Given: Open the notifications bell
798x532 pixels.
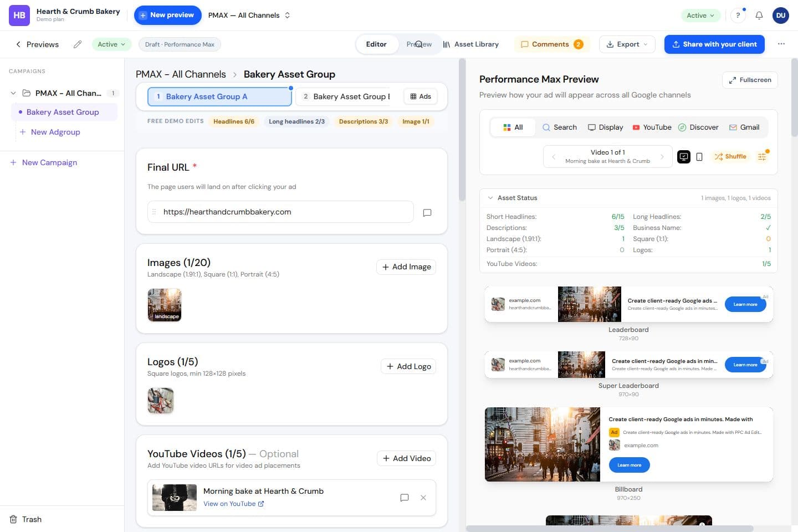Looking at the screenshot, I should [759, 16].
